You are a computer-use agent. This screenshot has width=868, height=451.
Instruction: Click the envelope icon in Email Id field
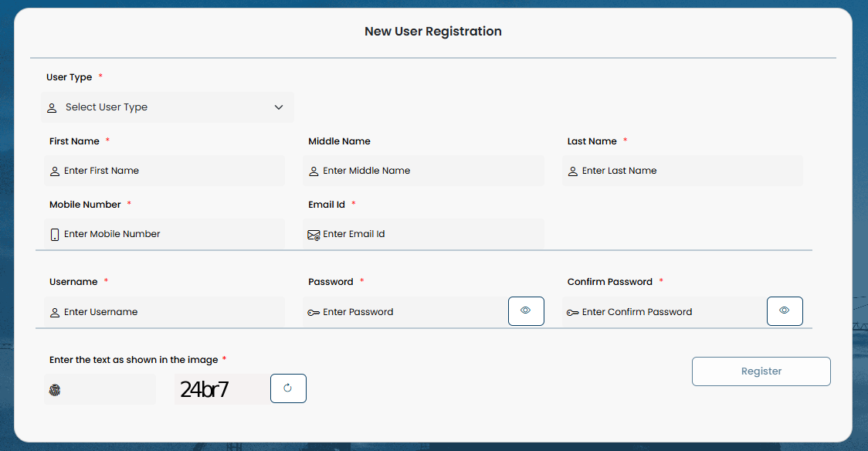(314, 235)
